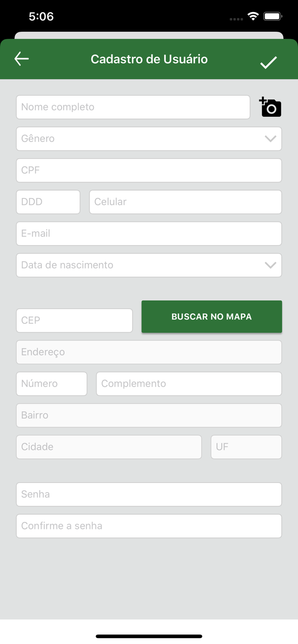298x644 pixels.
Task: Select the Wi-Fi status icon
Action: [x=252, y=16]
